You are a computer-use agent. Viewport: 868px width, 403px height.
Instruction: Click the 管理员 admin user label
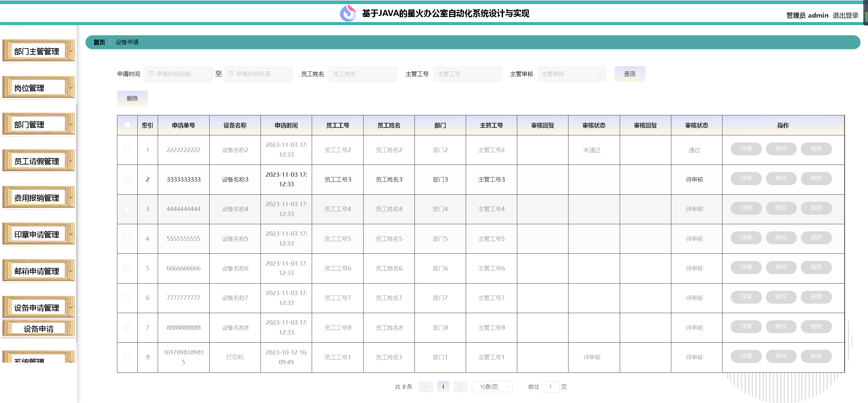(807, 15)
